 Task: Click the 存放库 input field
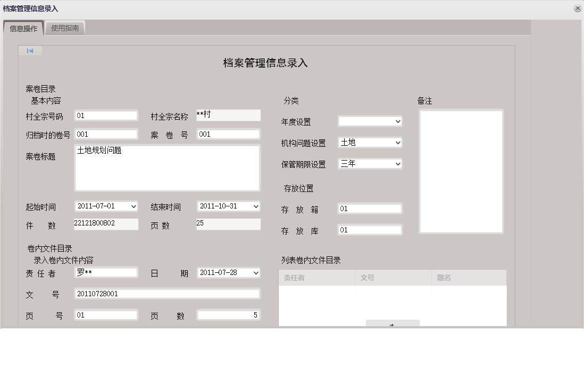click(369, 229)
